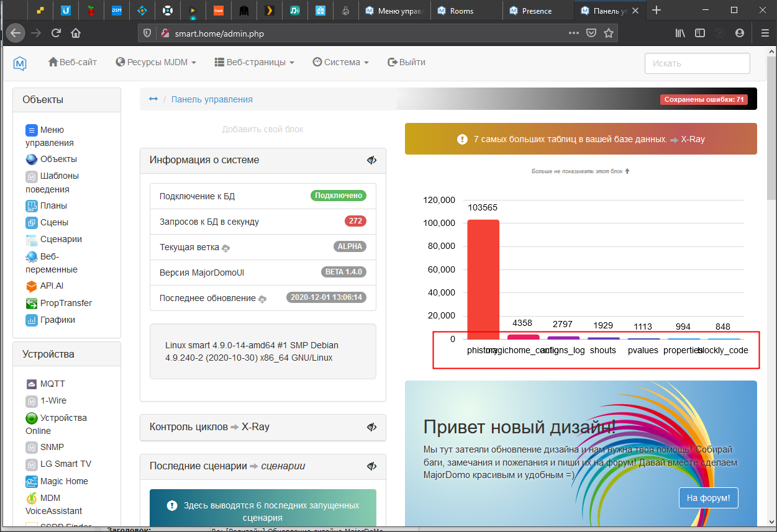Image resolution: width=777 pixels, height=532 pixels.
Task: Open the MQTT device icon
Action: tap(32, 384)
